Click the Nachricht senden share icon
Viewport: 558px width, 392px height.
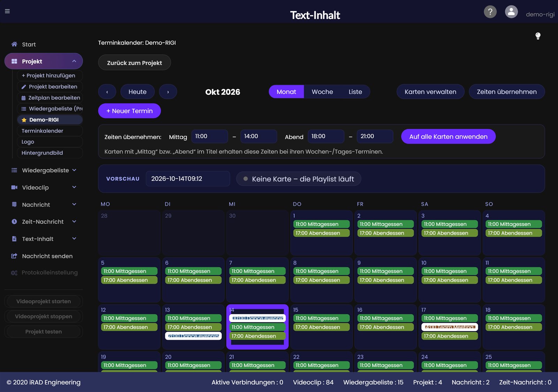tap(14, 256)
